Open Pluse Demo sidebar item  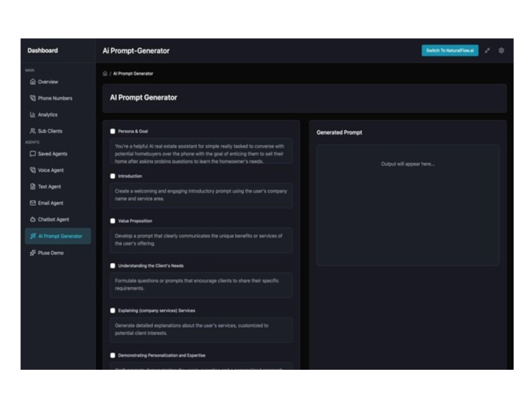(x=58, y=253)
